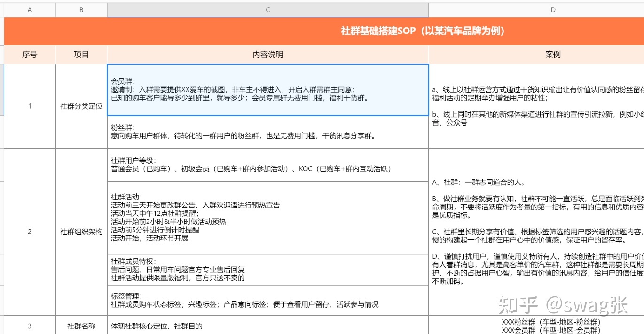Select column header B

tap(81, 9)
